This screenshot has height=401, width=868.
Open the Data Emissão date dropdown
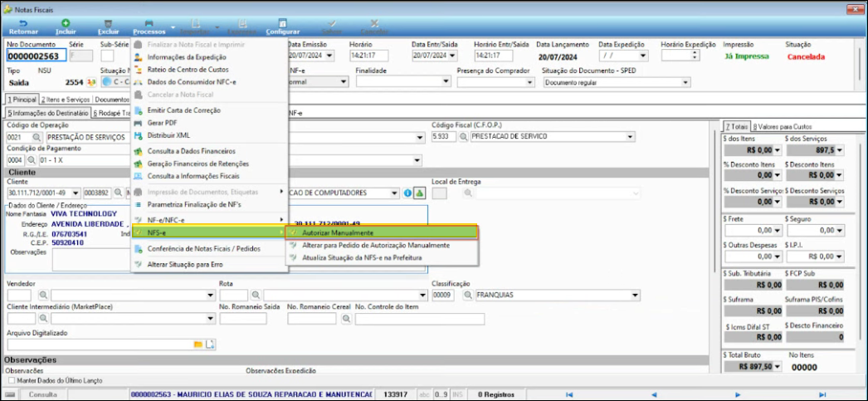pyautogui.click(x=330, y=56)
